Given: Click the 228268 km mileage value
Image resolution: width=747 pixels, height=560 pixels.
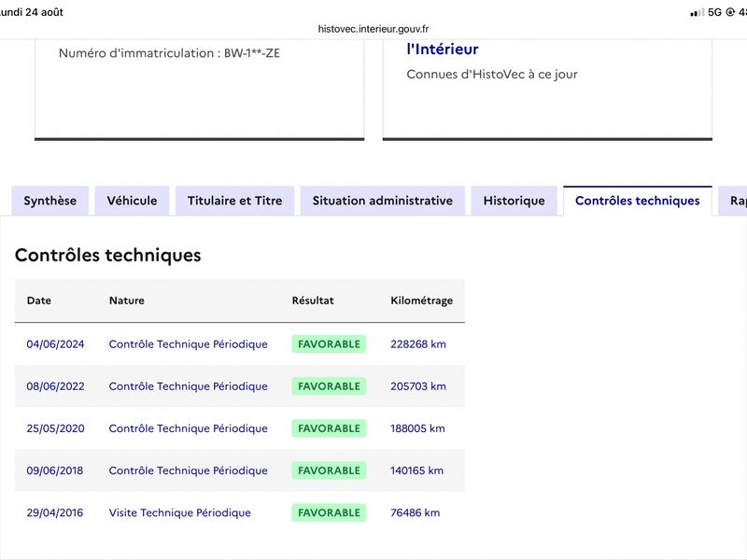Looking at the screenshot, I should [x=418, y=344].
